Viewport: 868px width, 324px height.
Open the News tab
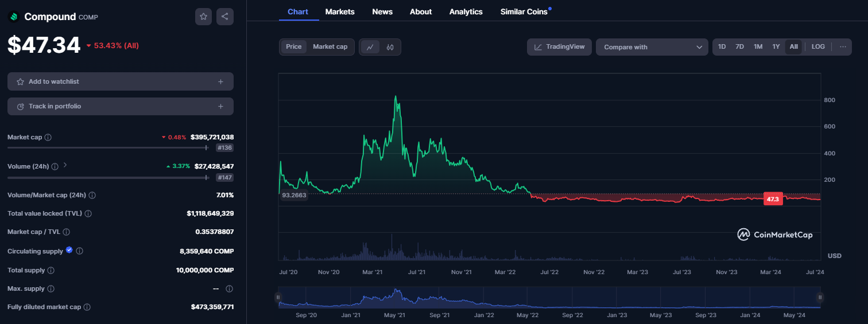click(382, 11)
